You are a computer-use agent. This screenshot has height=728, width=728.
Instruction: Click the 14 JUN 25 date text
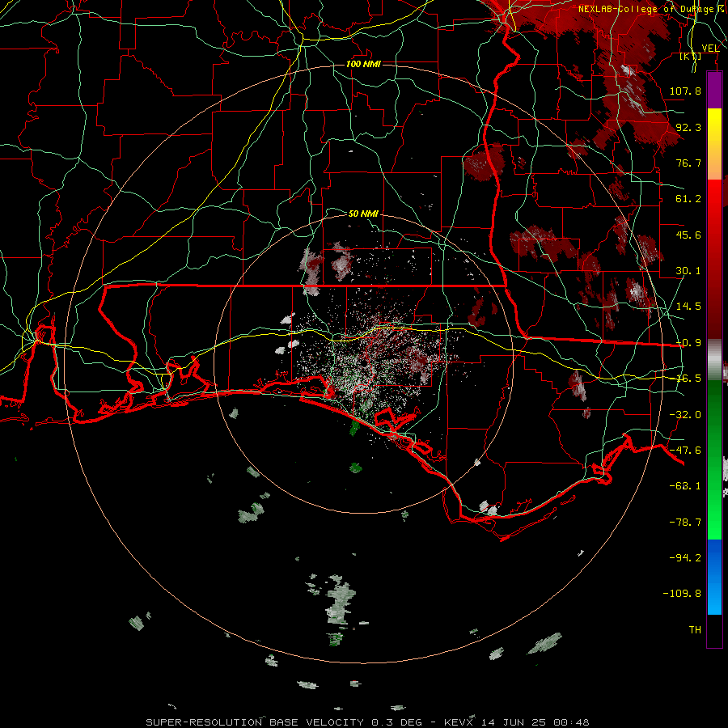pyautogui.click(x=515, y=722)
